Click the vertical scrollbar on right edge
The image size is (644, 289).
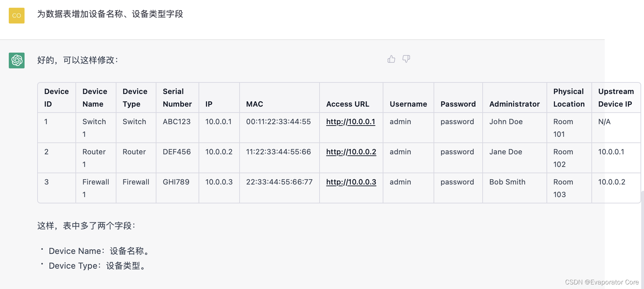click(x=642, y=238)
